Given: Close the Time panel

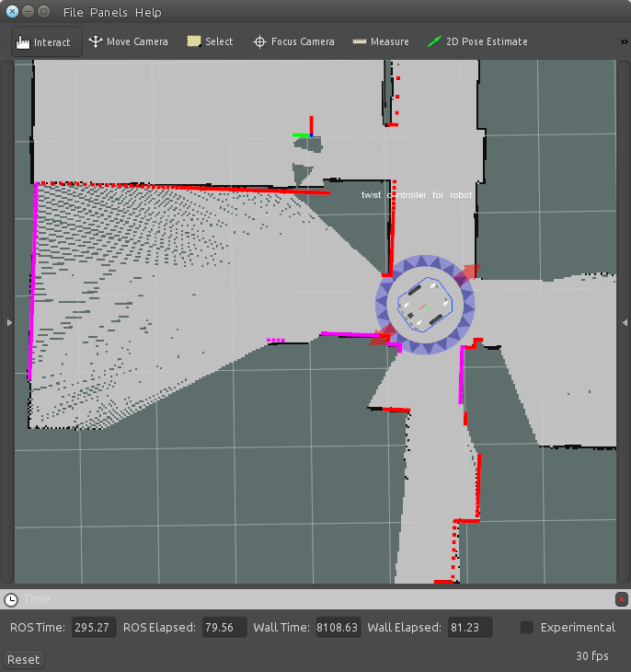Looking at the screenshot, I should pos(622,599).
